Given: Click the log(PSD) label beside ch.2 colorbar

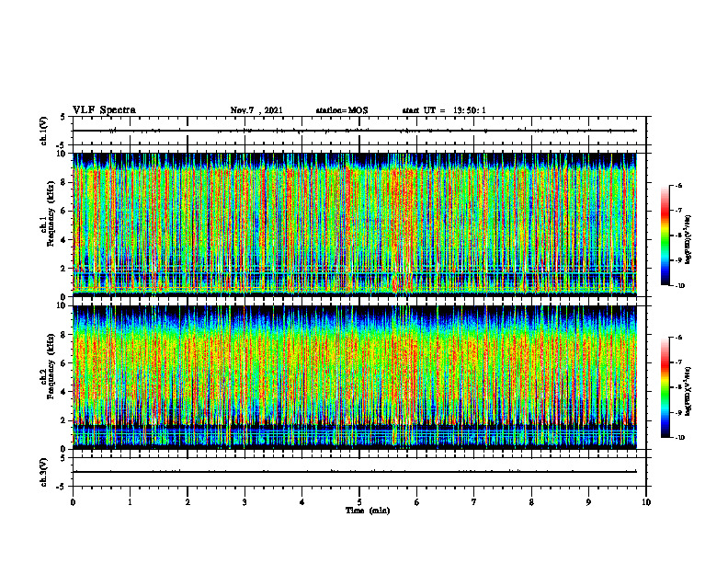Looking at the screenshot, I should coord(688,392).
